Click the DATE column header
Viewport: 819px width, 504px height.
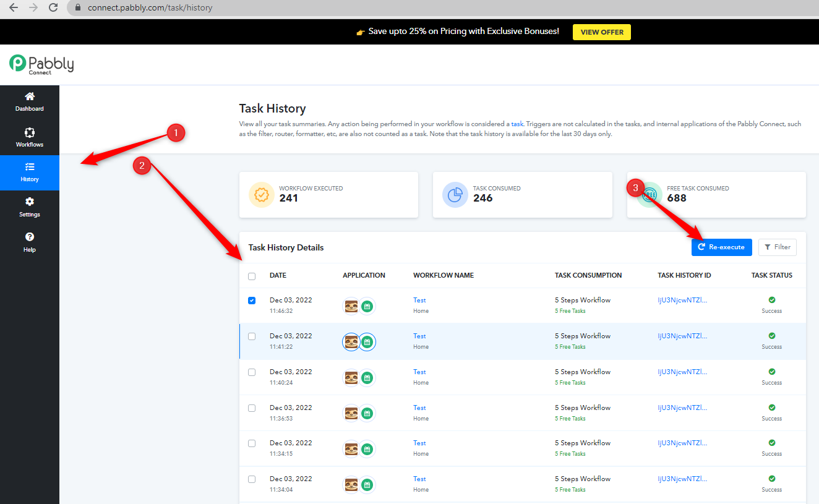click(278, 276)
